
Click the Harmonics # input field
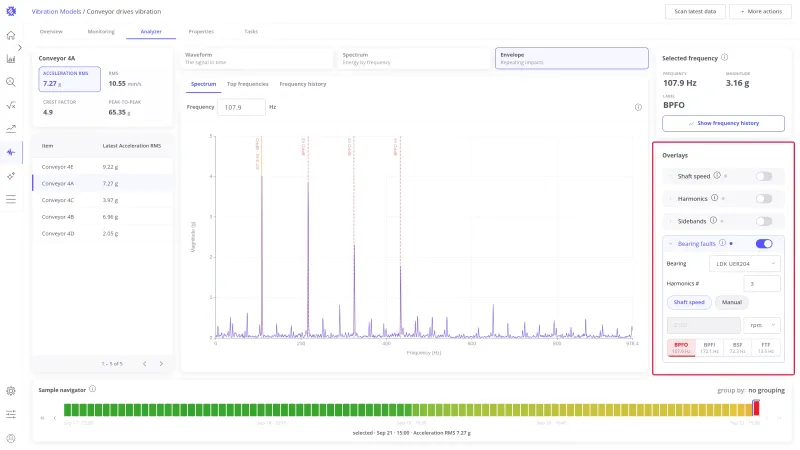(x=762, y=284)
